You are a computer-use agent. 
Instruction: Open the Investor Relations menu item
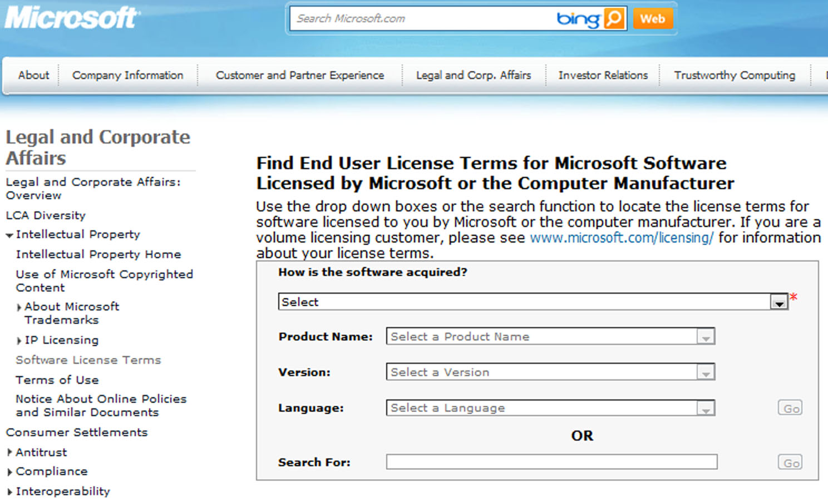click(x=603, y=75)
